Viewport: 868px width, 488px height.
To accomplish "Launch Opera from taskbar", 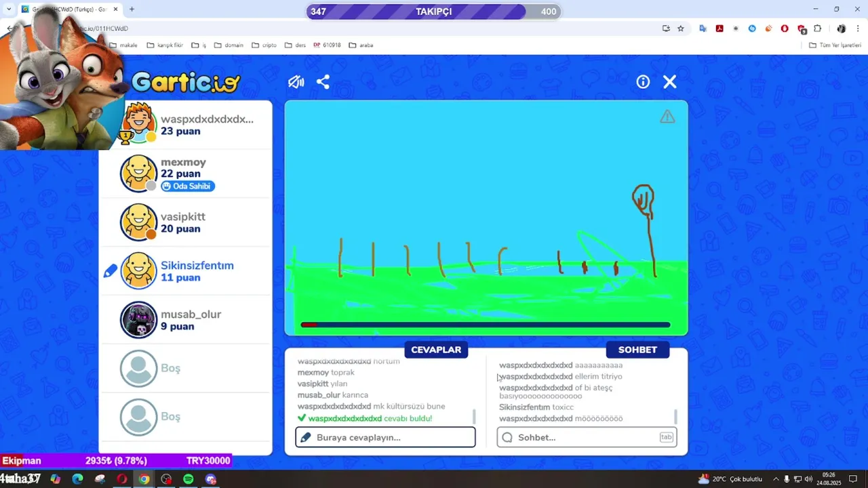I will click(x=122, y=479).
